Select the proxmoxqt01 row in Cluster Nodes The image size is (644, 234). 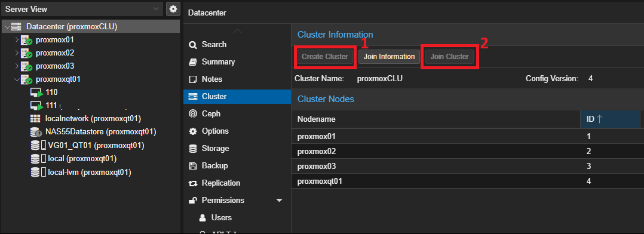pyautogui.click(x=467, y=181)
